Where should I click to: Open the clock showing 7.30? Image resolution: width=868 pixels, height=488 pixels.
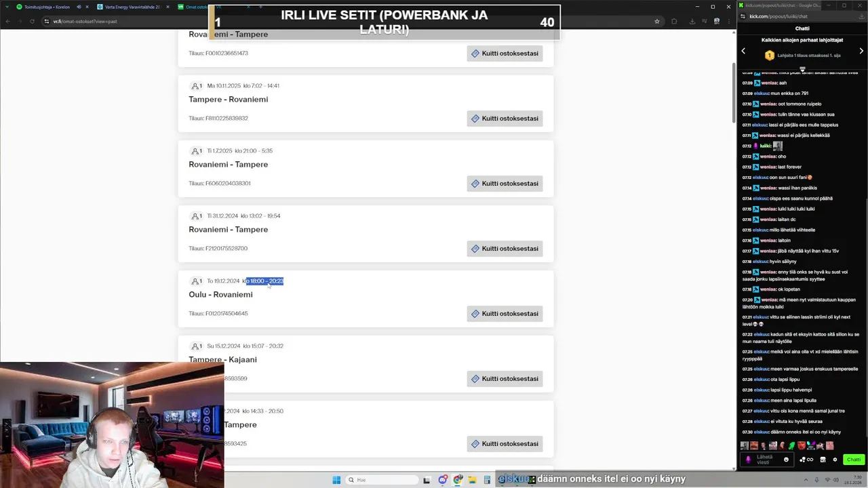pos(853,480)
